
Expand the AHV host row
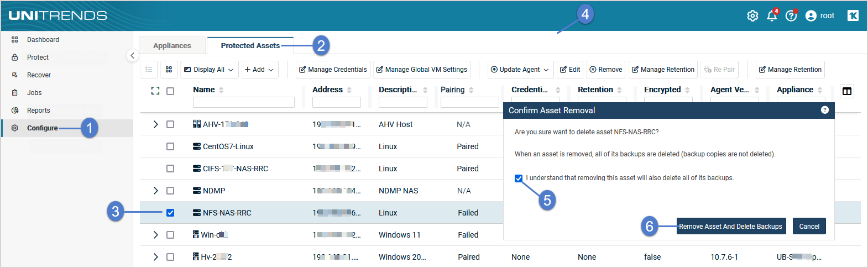pos(155,124)
